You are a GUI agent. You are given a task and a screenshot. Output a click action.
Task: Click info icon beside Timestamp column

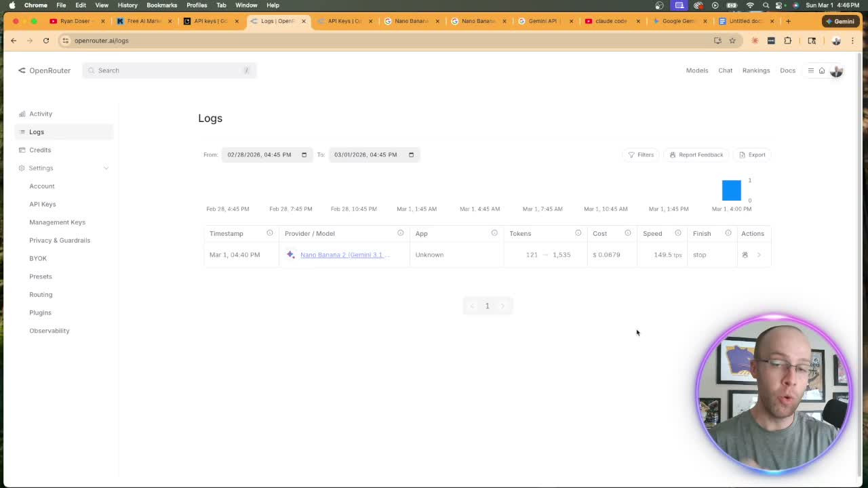coord(270,233)
